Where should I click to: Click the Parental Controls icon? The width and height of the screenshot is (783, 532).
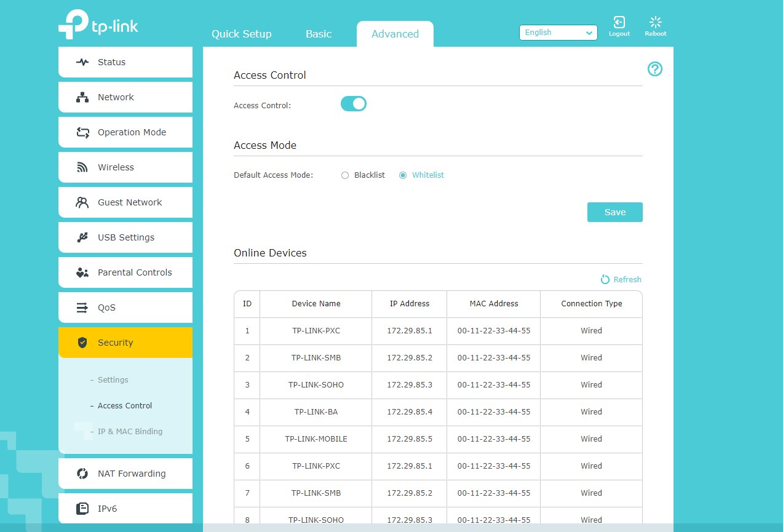pos(82,272)
